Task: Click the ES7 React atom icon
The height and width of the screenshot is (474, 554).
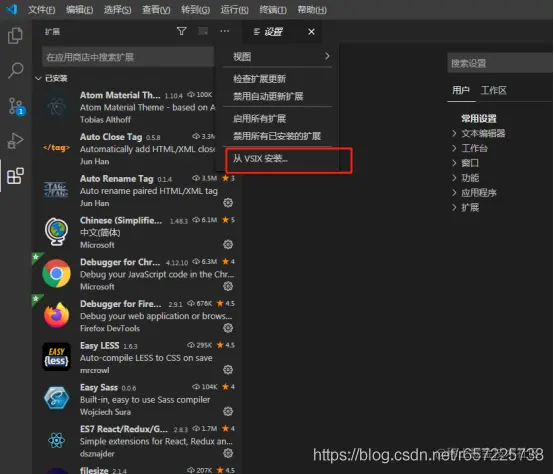Action: pyautogui.click(x=57, y=440)
